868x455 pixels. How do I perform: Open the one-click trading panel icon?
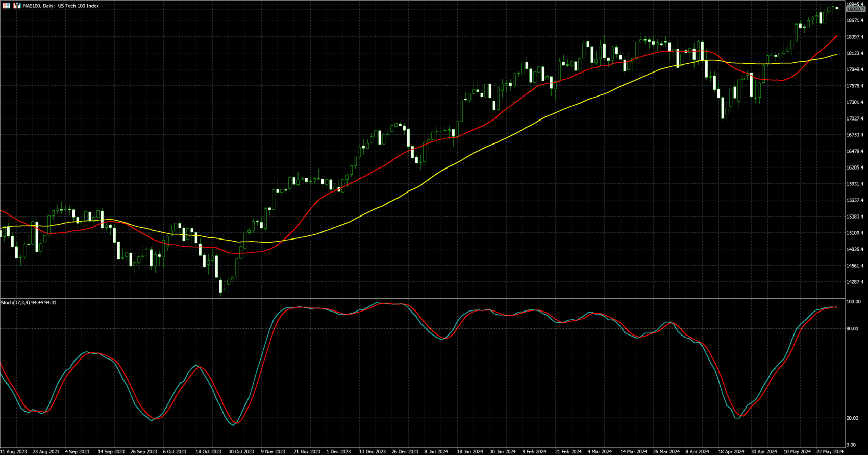click(x=7, y=6)
